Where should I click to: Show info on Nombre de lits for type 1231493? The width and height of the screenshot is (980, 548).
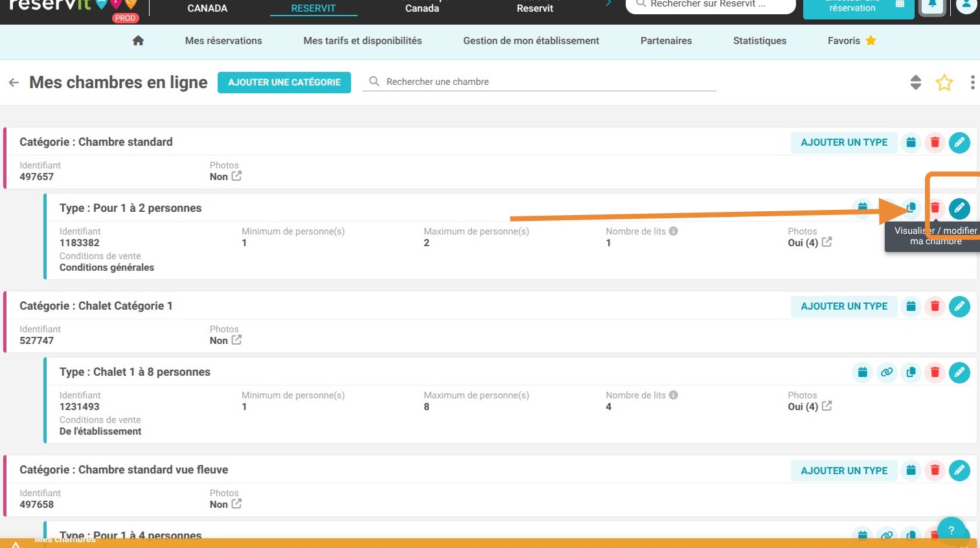point(674,395)
